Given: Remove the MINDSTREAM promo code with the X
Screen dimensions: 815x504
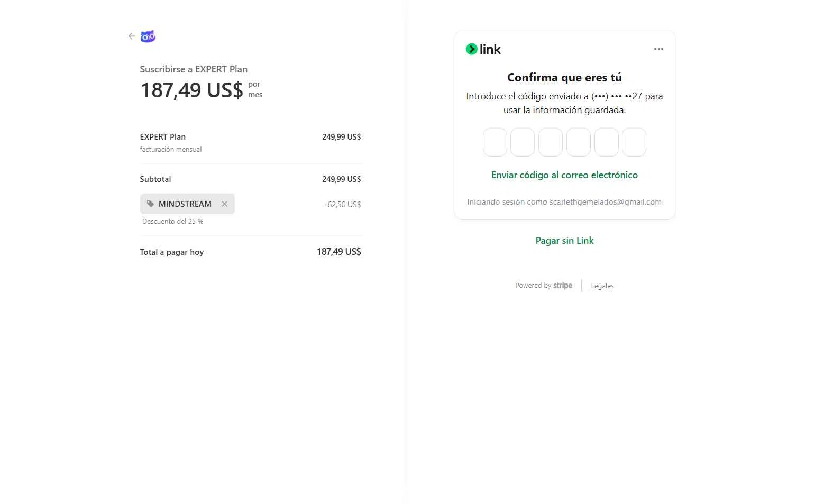Looking at the screenshot, I should pyautogui.click(x=225, y=204).
